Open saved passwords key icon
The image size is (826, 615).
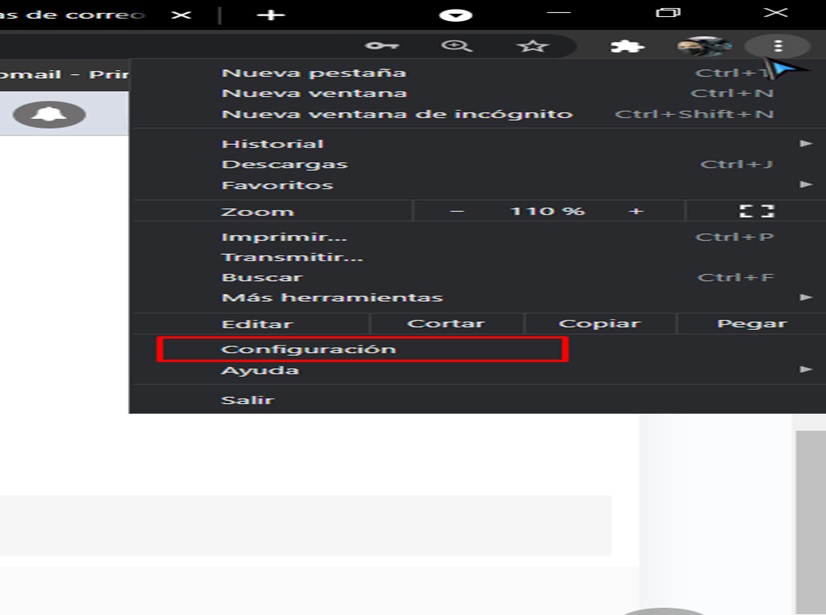coord(381,46)
